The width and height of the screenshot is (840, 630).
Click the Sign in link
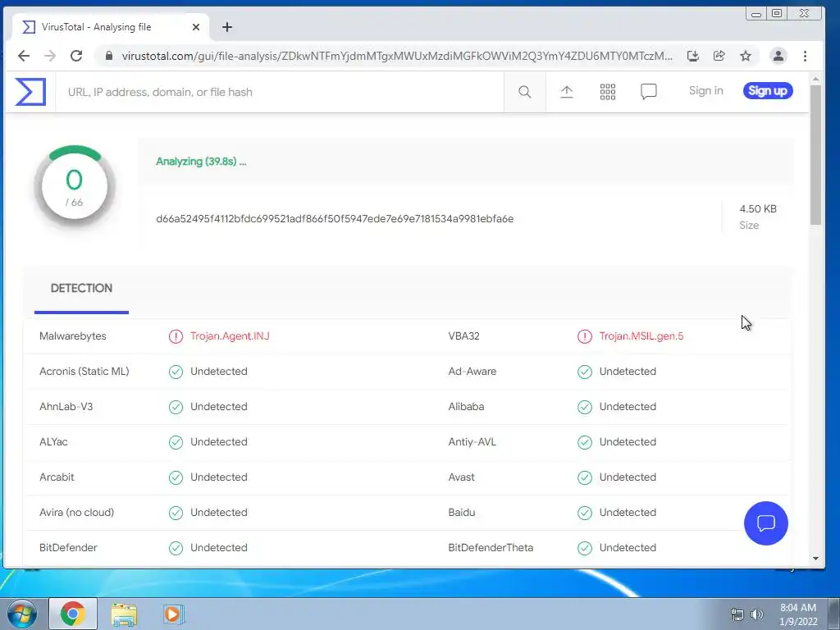[705, 90]
